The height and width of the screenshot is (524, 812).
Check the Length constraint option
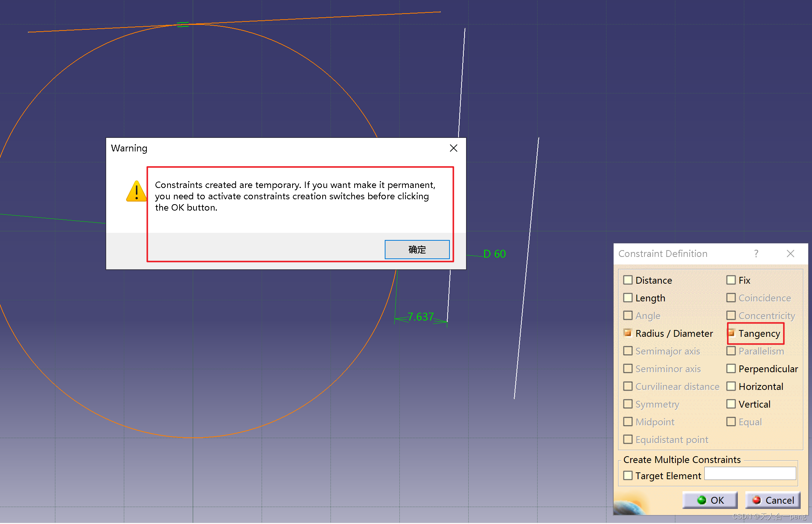[628, 298]
